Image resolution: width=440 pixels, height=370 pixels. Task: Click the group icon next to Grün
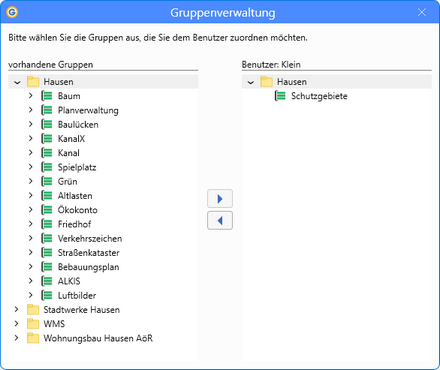click(x=47, y=181)
